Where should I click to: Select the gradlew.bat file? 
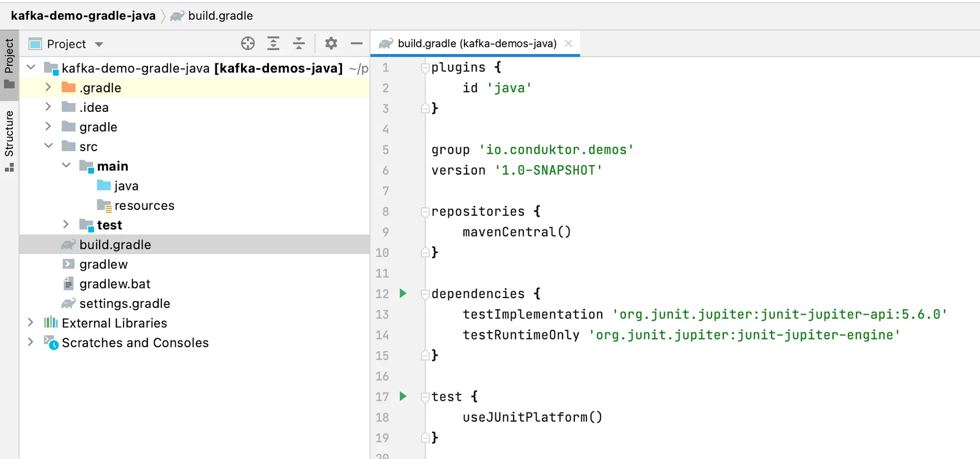click(194, 284)
